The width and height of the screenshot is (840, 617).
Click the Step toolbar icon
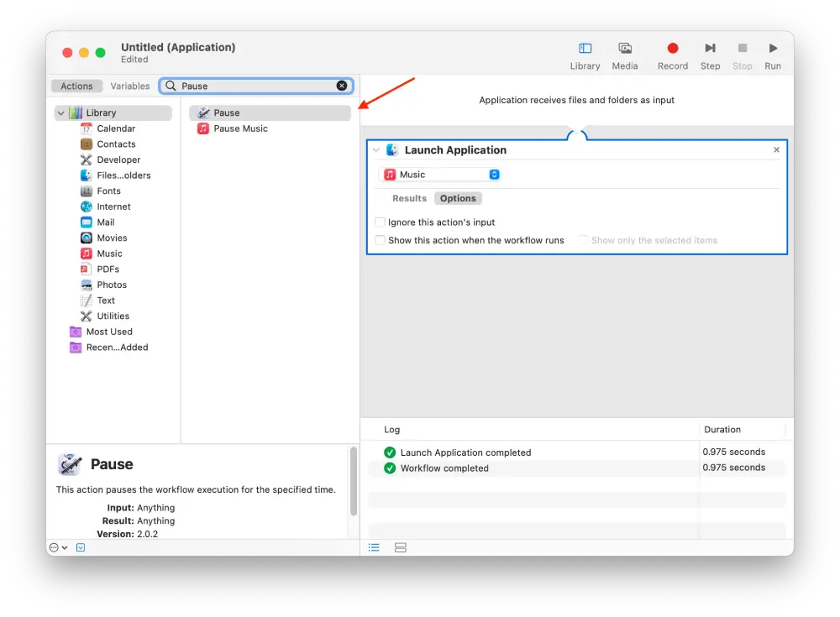710,48
